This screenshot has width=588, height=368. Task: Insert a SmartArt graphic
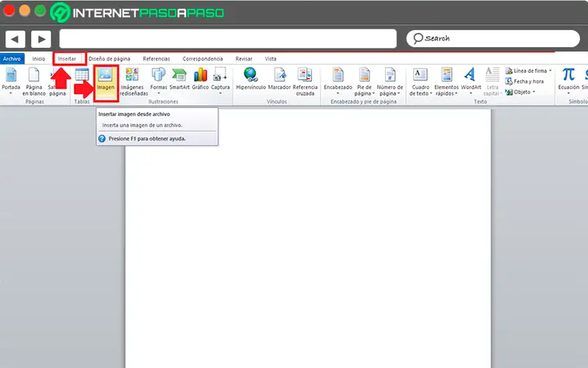(179, 79)
